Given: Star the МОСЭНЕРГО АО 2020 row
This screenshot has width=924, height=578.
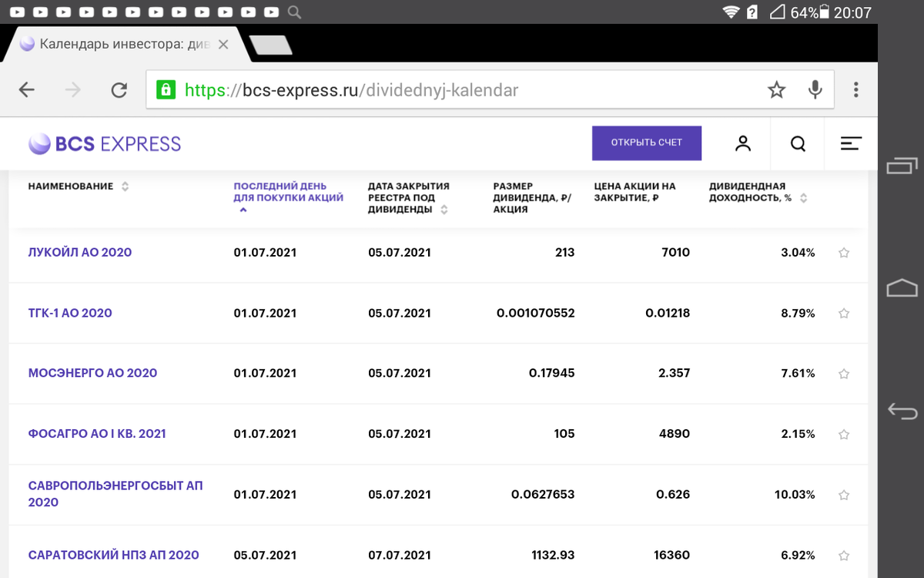Looking at the screenshot, I should 844,374.
